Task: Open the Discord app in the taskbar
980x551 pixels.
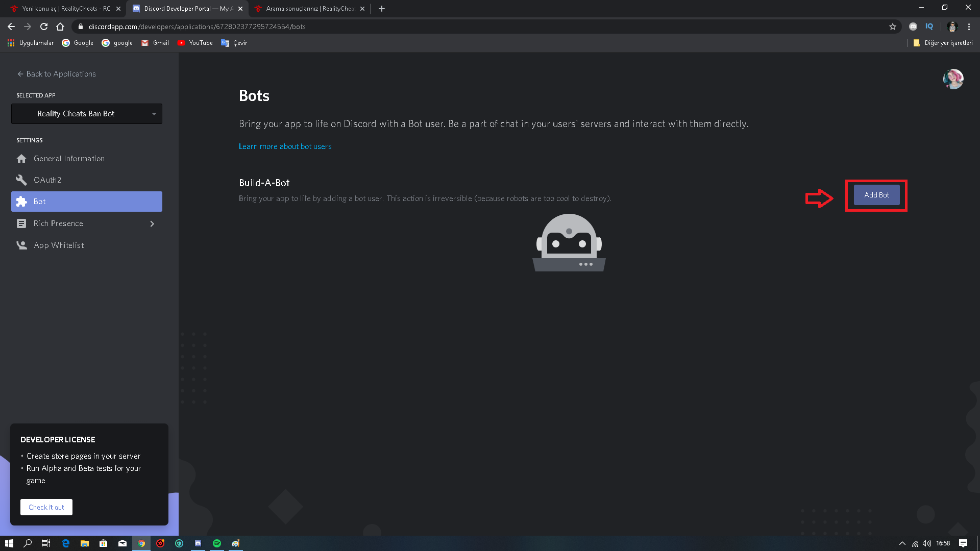Action: coord(198,543)
